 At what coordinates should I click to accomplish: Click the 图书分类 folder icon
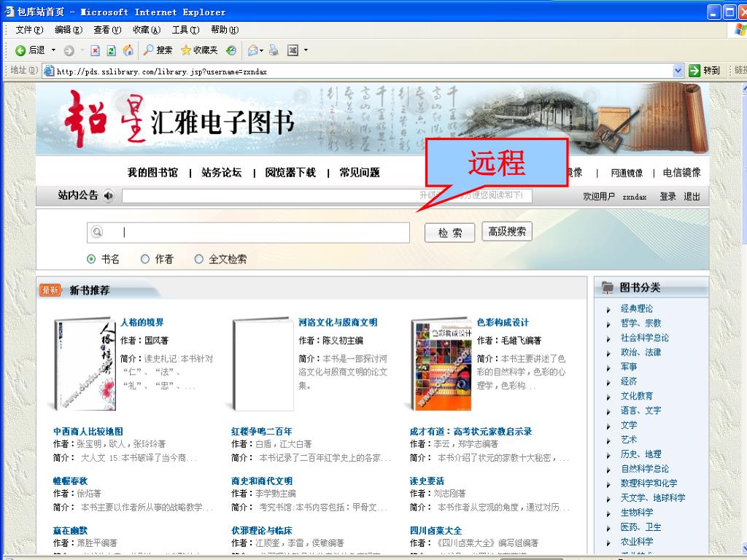click(607, 287)
